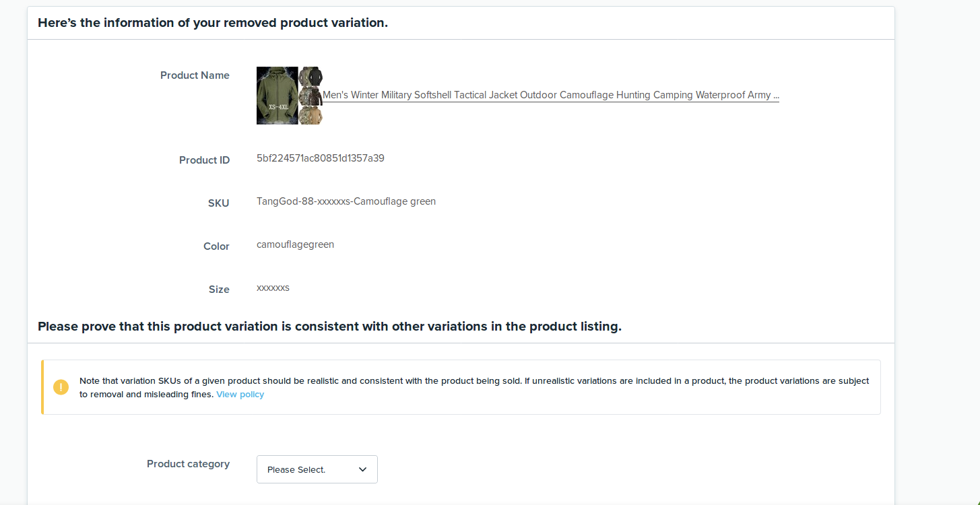Open the View policy link
Screen dimensions: 980x505
point(240,395)
